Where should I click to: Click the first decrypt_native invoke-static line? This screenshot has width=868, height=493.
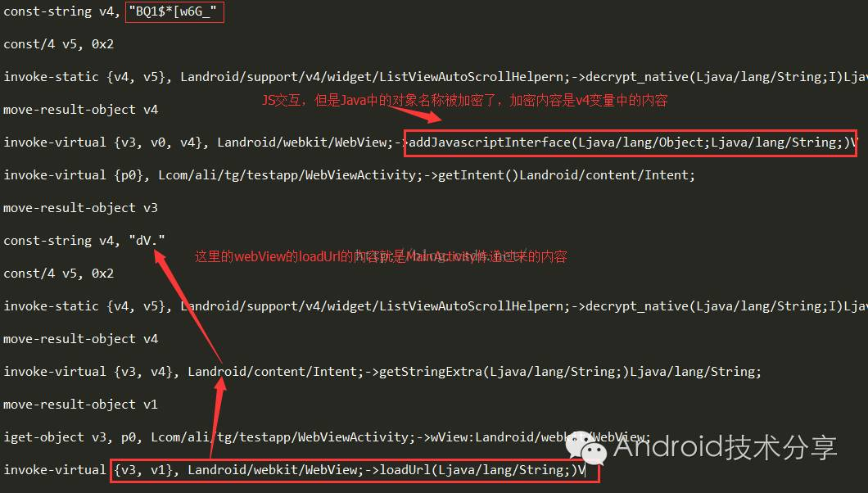[434, 77]
